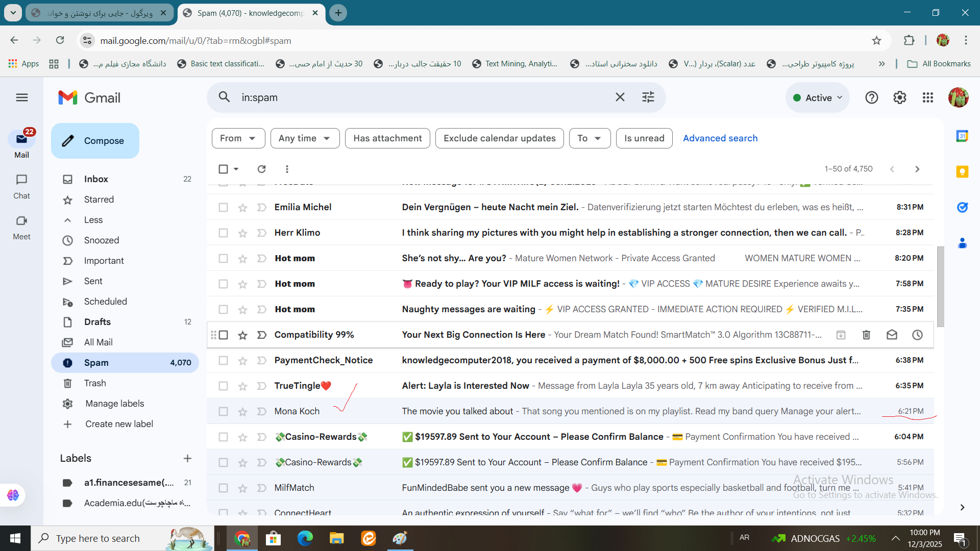Open the Support help icon

[x=871, y=97]
